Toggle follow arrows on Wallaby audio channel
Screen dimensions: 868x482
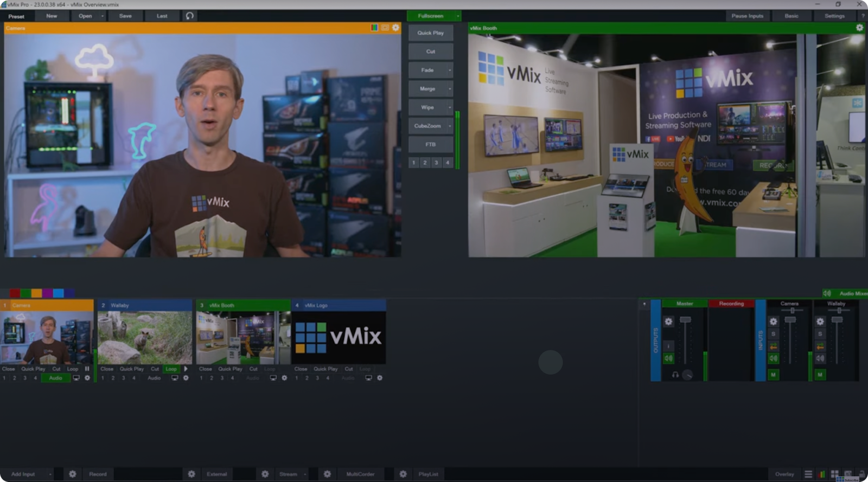click(820, 346)
